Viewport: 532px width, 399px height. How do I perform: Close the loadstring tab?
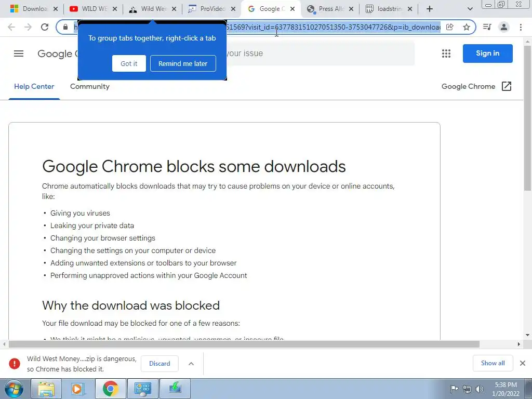pyautogui.click(x=410, y=9)
